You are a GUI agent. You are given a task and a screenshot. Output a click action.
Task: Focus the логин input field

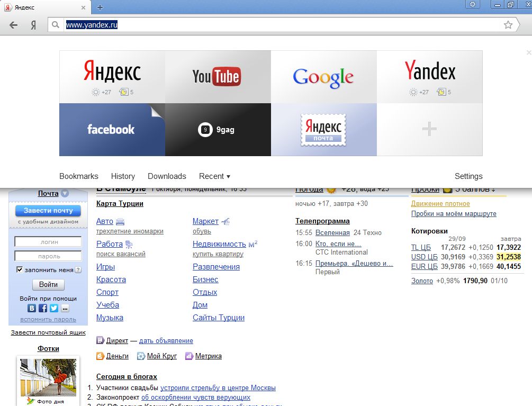point(48,242)
